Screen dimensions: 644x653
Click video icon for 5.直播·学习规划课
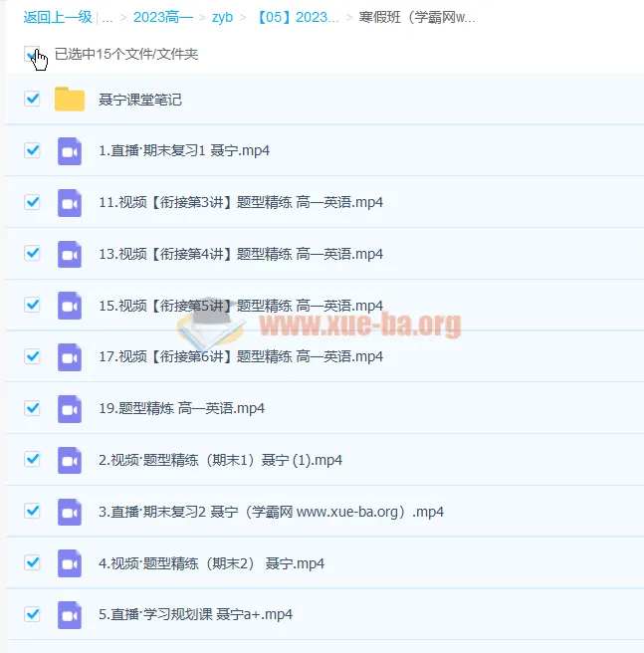pyautogui.click(x=70, y=614)
